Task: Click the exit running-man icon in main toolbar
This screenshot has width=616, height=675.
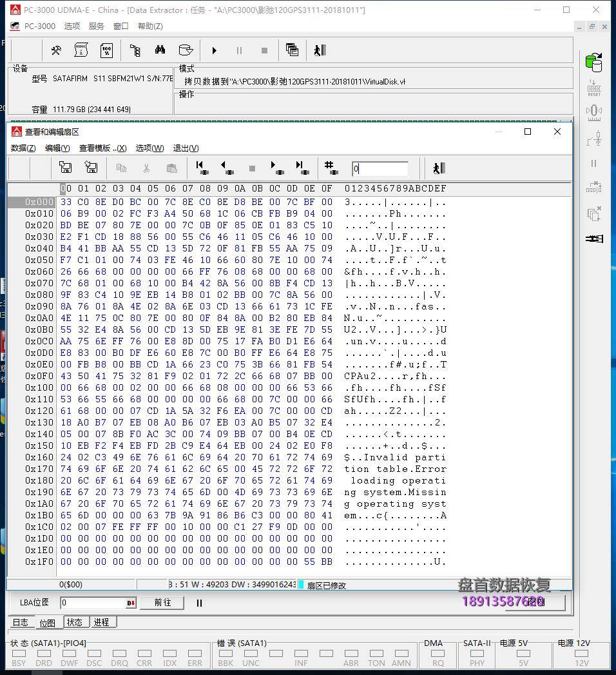Action: (x=320, y=50)
